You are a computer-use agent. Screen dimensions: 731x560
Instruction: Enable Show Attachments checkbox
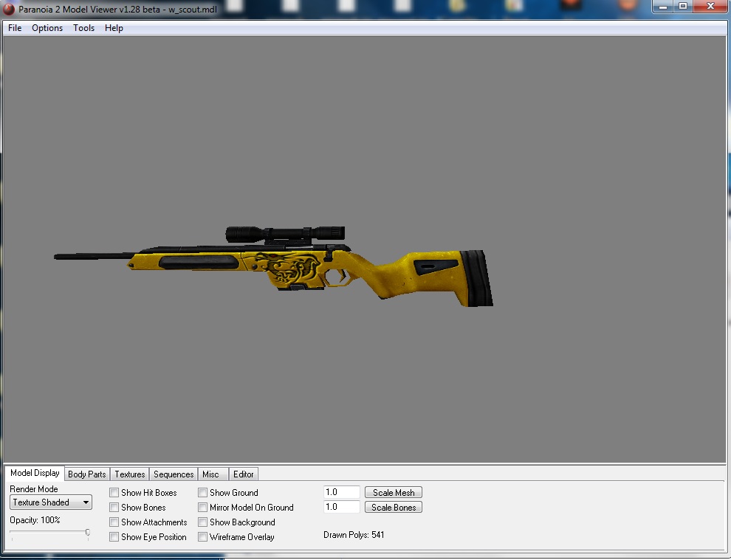[114, 522]
